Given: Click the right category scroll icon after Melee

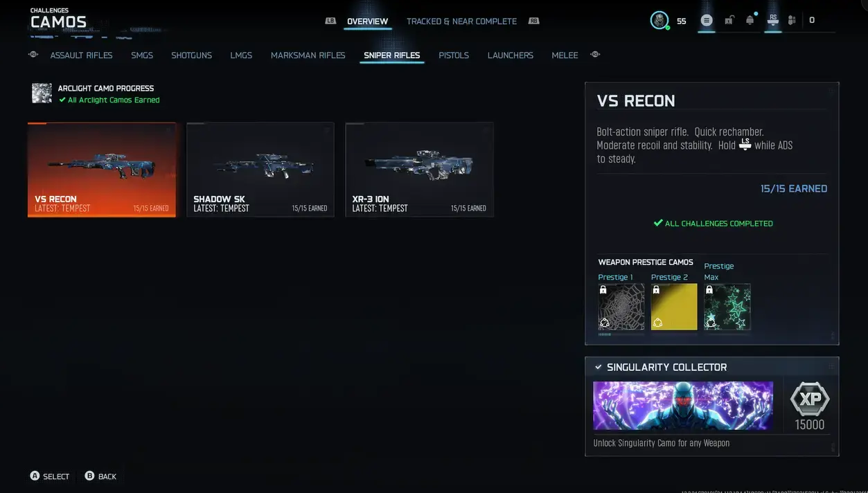Looking at the screenshot, I should tap(595, 55).
